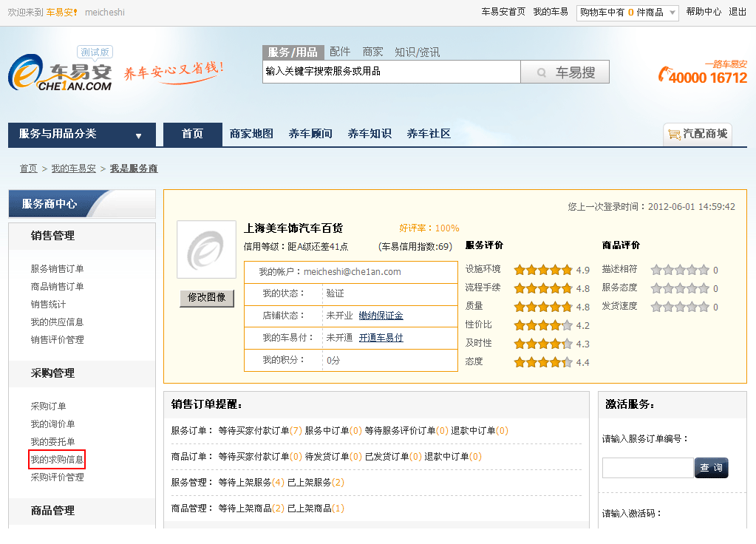Click the 车易搜 search button
Image resolution: width=756 pixels, height=544 pixels.
click(565, 72)
